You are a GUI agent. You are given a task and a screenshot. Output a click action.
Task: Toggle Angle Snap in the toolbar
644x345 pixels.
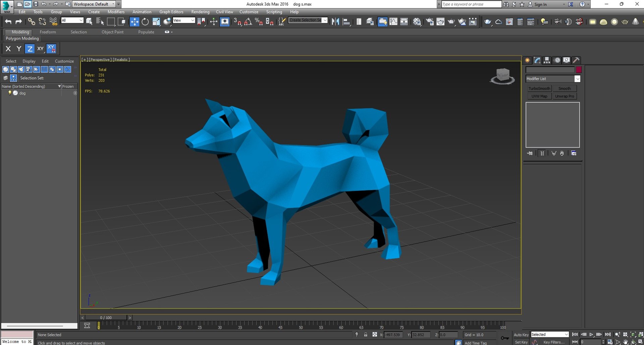pyautogui.click(x=248, y=22)
